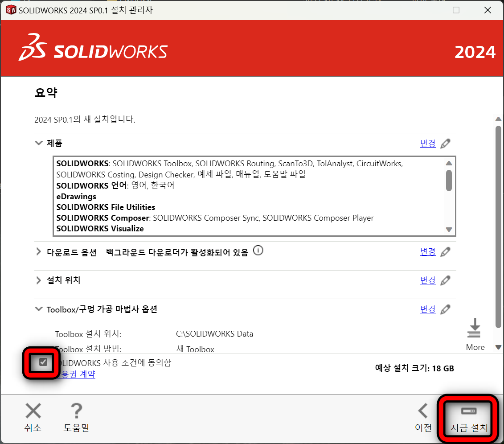Open 도움말 question mark icon

pyautogui.click(x=77, y=411)
